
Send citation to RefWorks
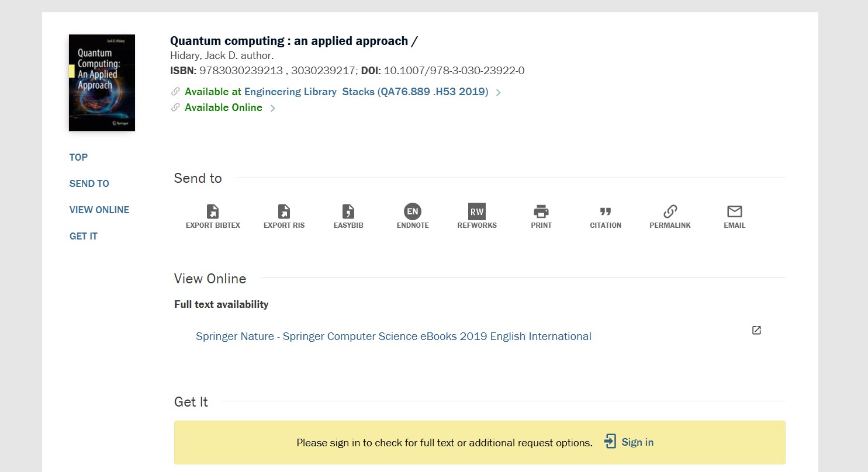click(477, 211)
